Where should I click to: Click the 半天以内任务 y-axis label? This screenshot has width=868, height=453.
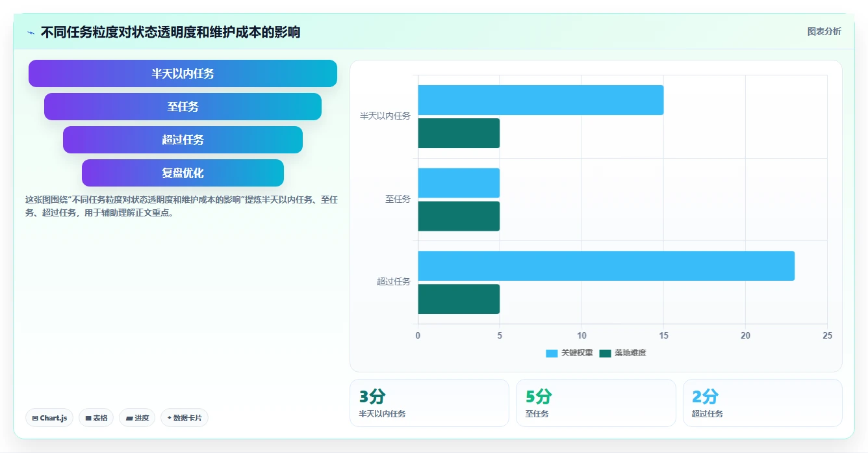click(385, 116)
